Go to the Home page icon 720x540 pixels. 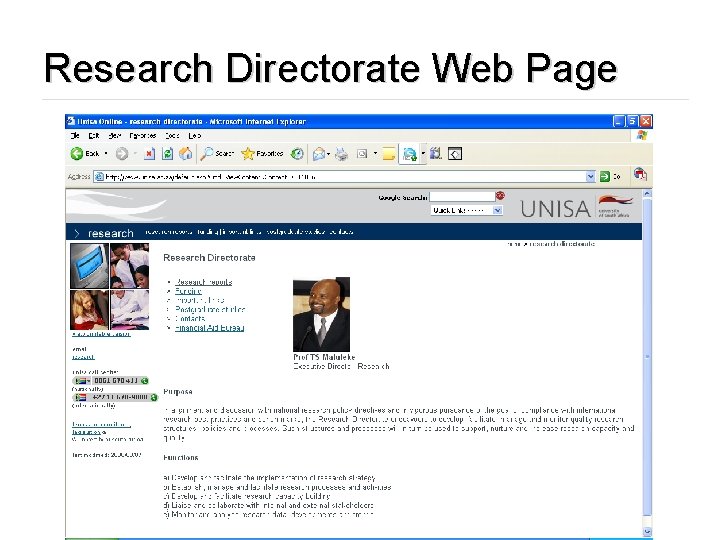click(x=186, y=153)
